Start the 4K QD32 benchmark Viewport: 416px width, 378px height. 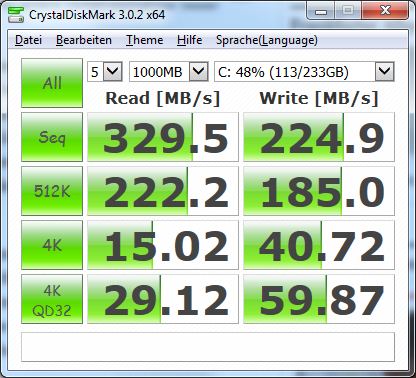[52, 299]
